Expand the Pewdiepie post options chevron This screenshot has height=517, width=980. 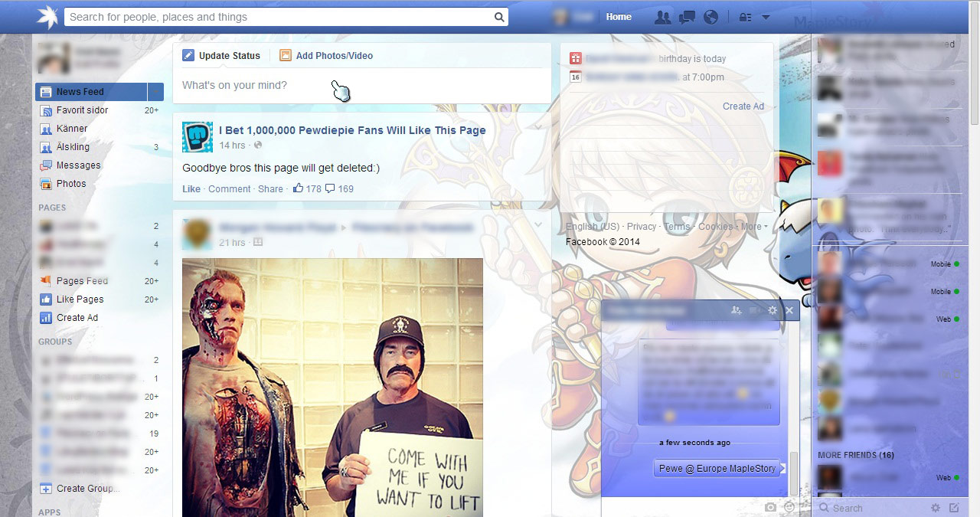(538, 127)
